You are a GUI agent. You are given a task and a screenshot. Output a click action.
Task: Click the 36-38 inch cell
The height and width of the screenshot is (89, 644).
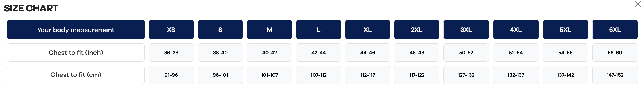coord(171,53)
